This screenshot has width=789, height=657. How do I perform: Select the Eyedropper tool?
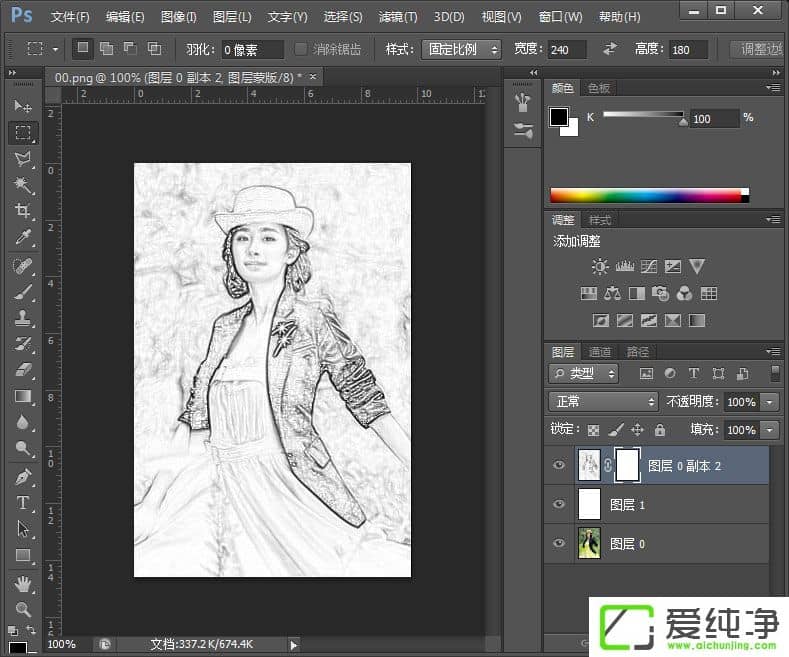pos(22,237)
